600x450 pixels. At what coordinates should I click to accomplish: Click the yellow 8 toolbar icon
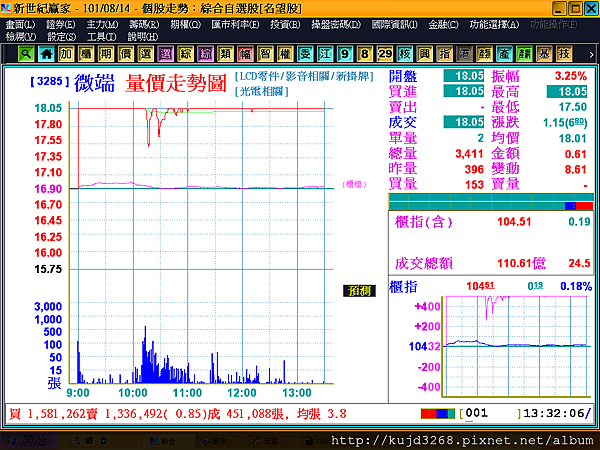click(x=365, y=54)
